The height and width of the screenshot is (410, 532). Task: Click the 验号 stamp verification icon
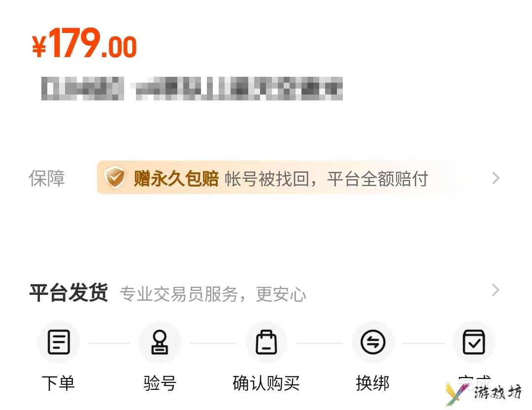(x=160, y=342)
